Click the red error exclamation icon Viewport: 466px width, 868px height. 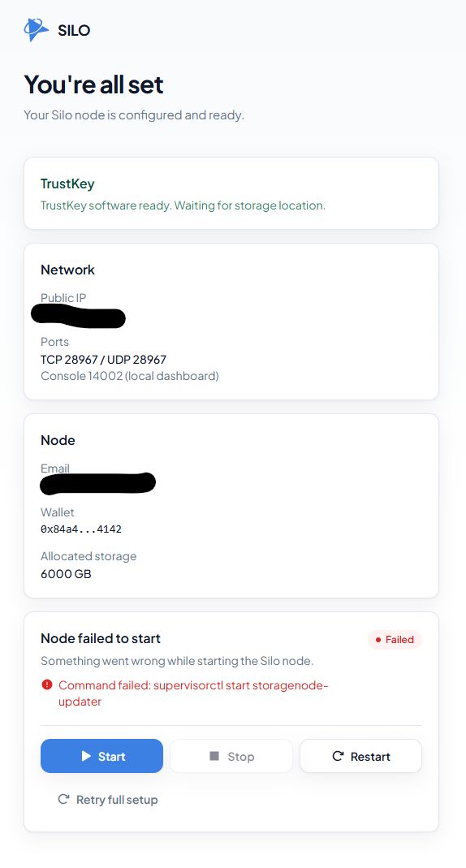(x=47, y=684)
